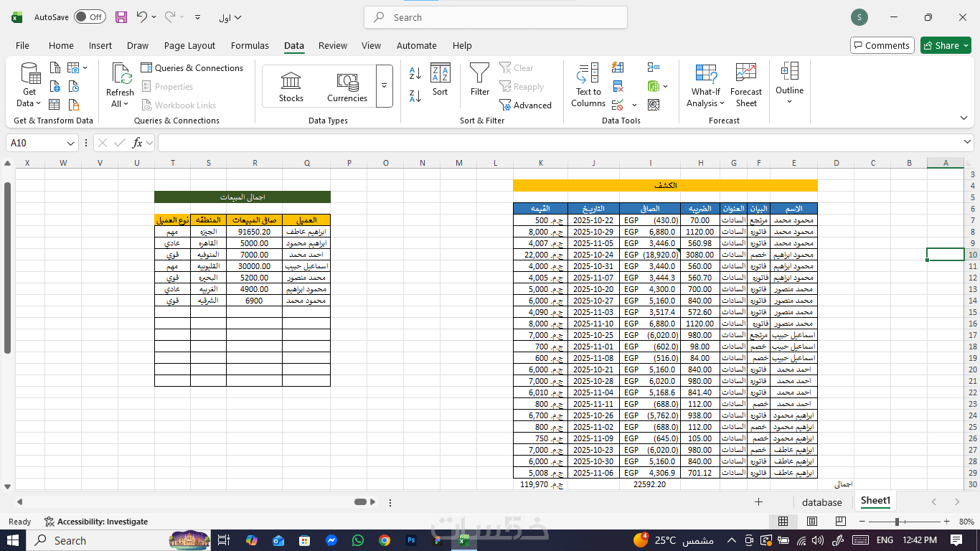
Task: Sort Z to A descending
Action: (x=415, y=95)
